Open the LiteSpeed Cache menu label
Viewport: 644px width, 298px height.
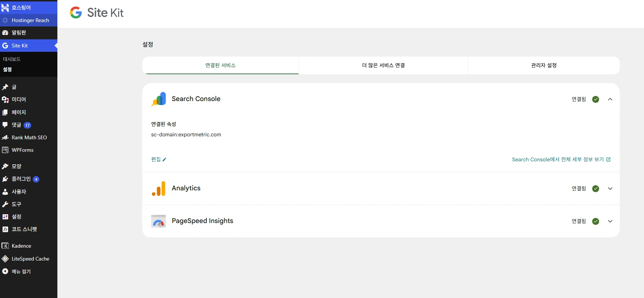[31, 259]
